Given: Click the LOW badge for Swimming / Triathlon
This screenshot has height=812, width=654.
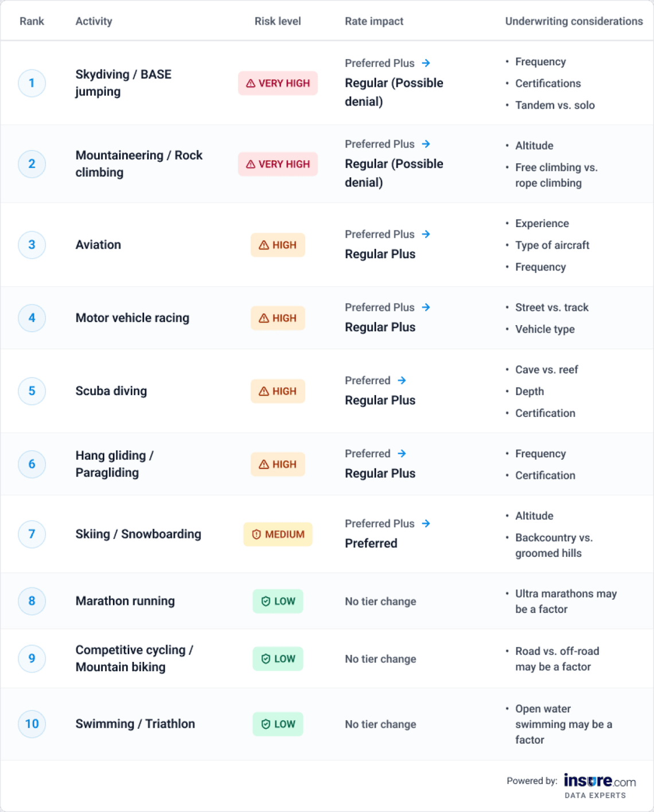Looking at the screenshot, I should click(x=278, y=724).
